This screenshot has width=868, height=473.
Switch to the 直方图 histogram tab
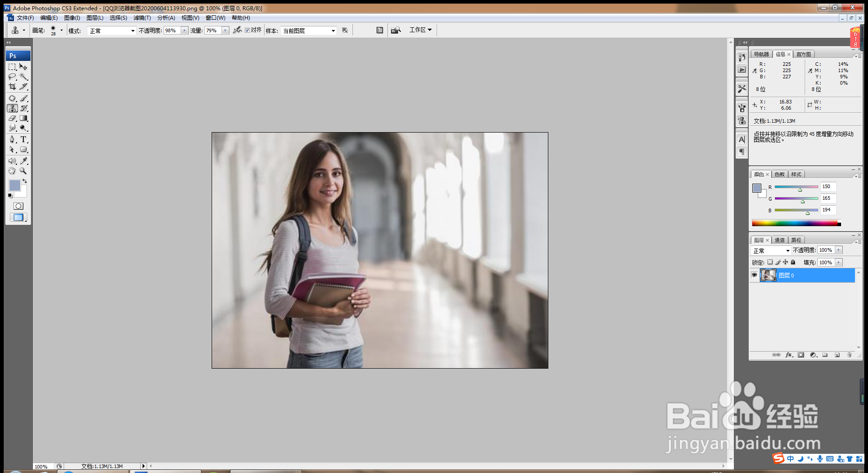(803, 54)
